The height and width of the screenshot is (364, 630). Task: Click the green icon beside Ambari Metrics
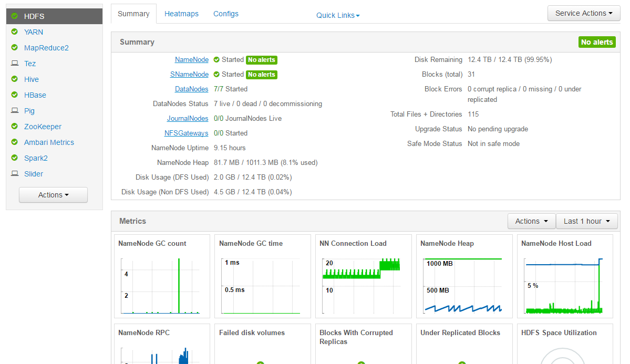tap(15, 142)
